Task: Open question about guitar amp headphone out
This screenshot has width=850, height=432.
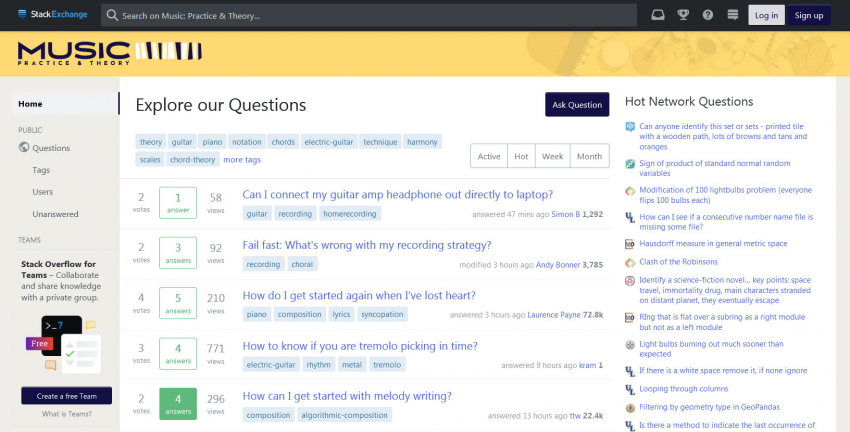Action: click(397, 195)
